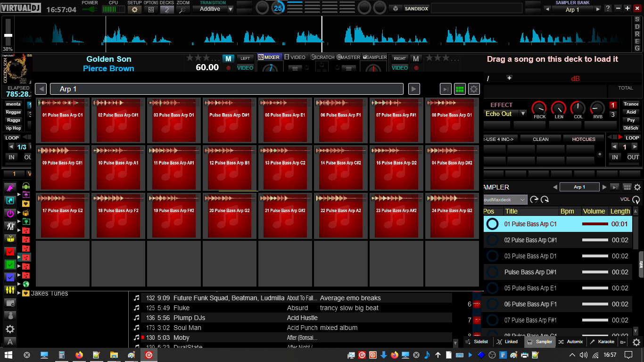
Task: Sort sampler list by Bpm column
Action: pos(570,212)
